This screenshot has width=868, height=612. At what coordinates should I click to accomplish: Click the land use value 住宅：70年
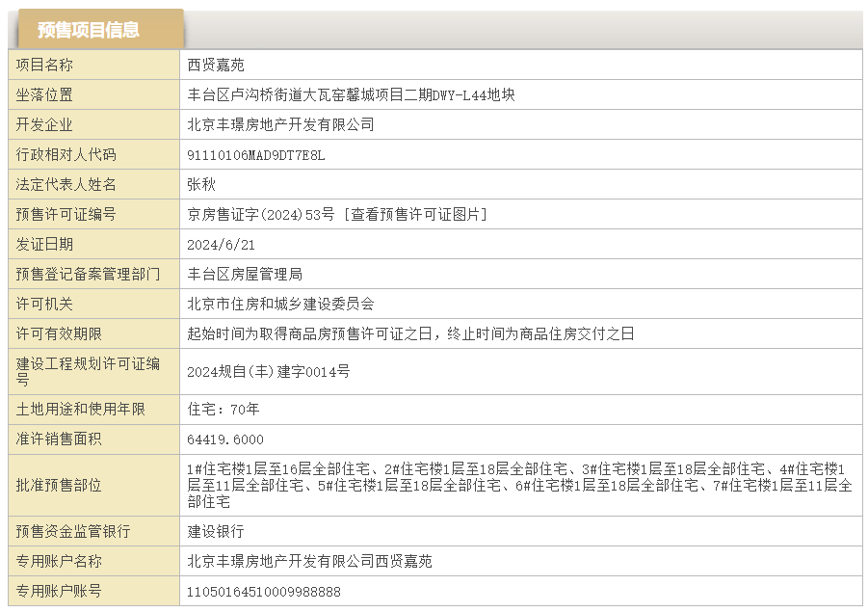224,410
